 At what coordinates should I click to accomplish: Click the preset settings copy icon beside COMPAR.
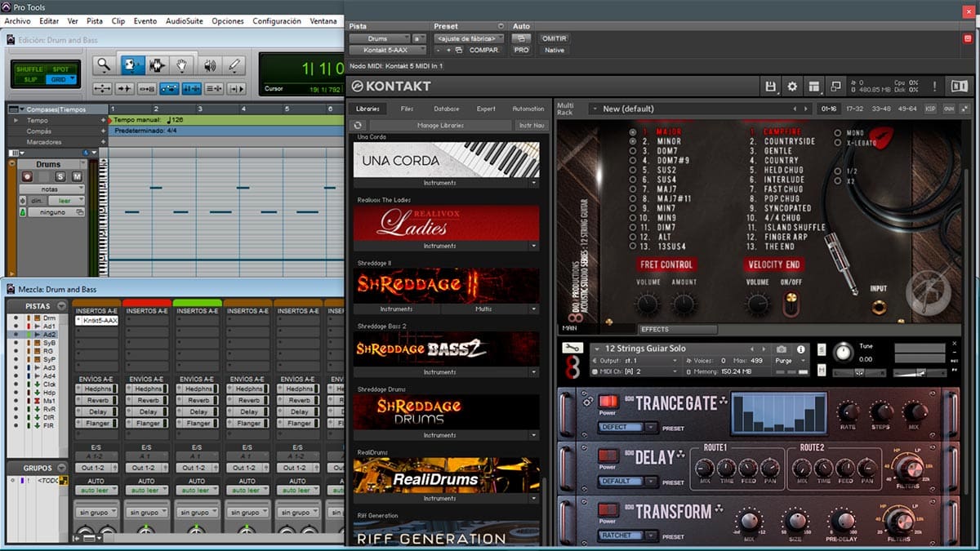[459, 50]
